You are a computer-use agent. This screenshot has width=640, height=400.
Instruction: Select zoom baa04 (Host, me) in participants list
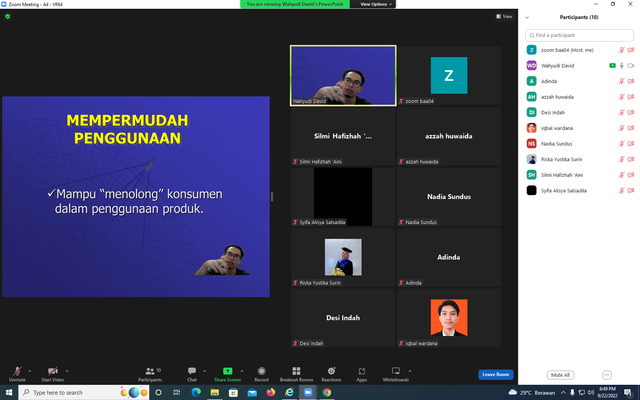[579, 50]
